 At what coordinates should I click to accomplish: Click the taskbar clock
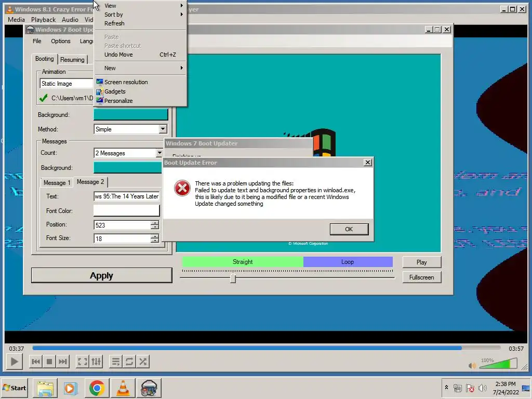coord(506,388)
